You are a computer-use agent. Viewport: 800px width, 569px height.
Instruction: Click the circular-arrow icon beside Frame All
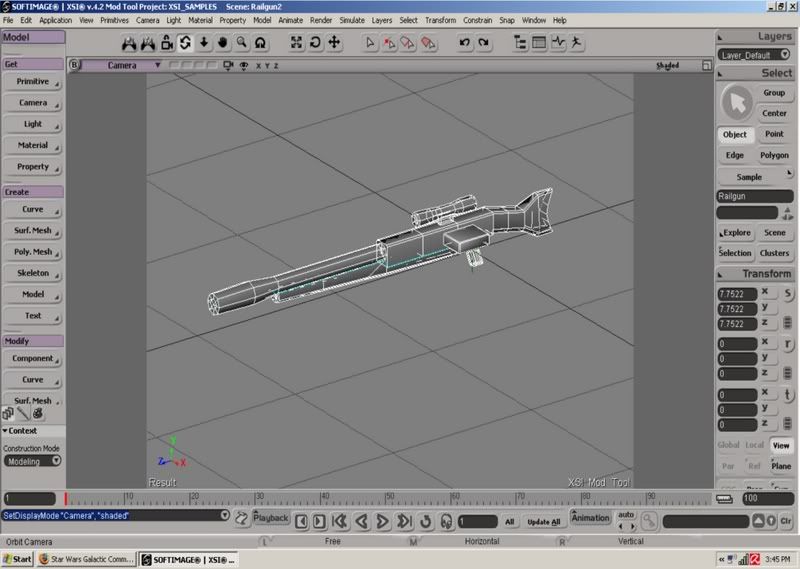click(x=315, y=42)
